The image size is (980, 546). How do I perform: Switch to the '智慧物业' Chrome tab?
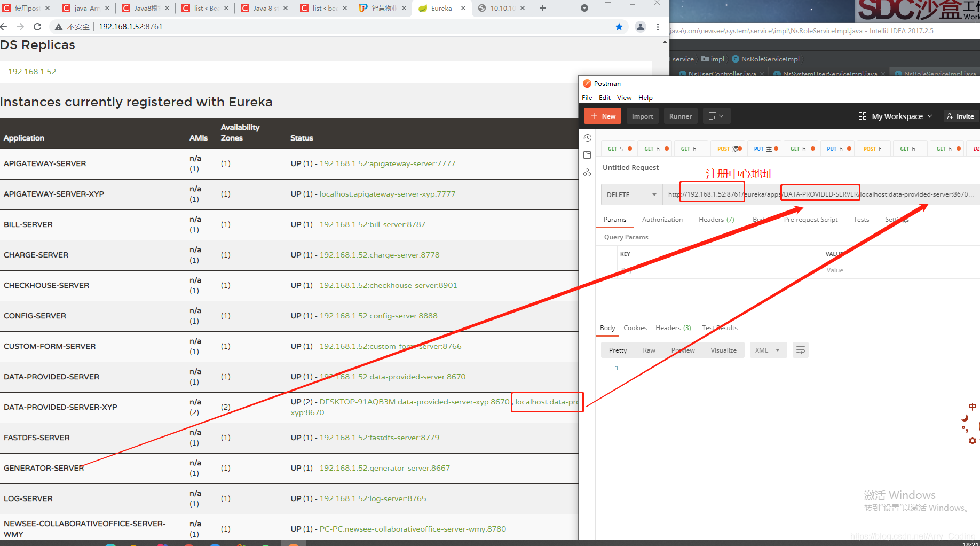383,8
